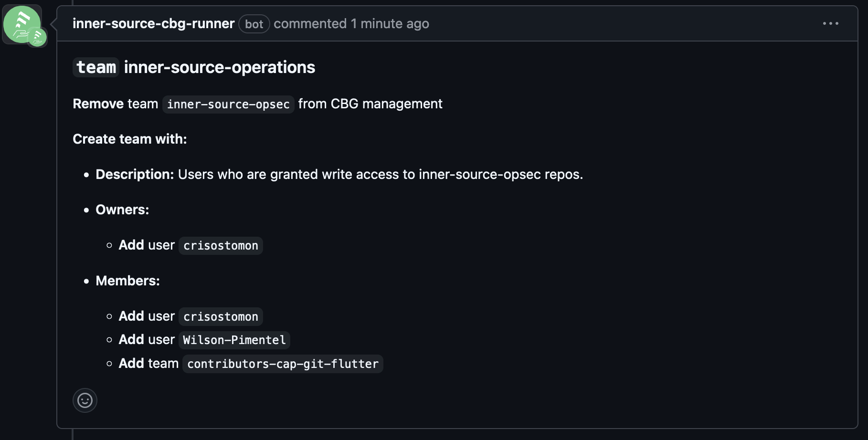Viewport: 868px width, 440px height.
Task: Click the bold "Remove" word
Action: pos(98,104)
